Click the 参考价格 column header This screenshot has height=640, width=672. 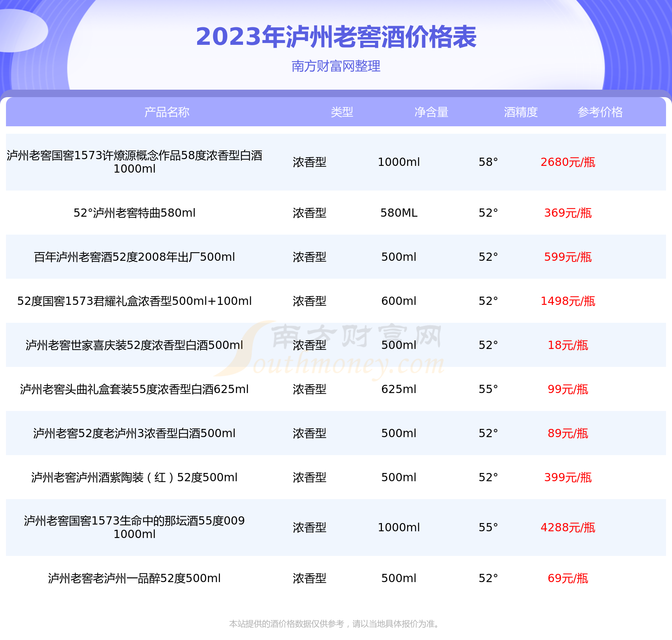[x=600, y=112]
